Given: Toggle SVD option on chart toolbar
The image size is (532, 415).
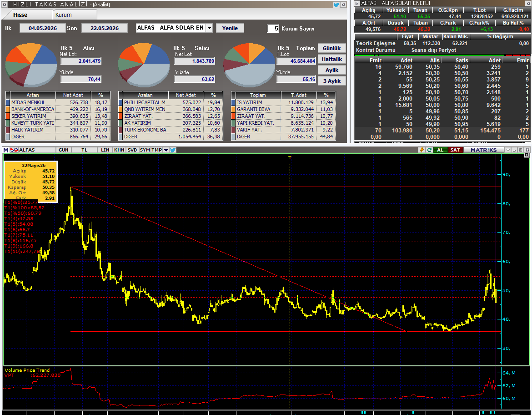Looking at the screenshot, I should (x=132, y=150).
